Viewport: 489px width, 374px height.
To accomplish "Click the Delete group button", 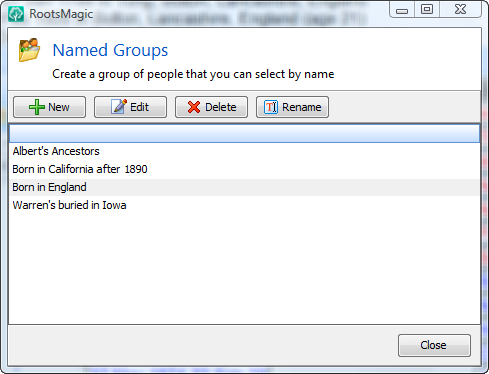I will [x=211, y=107].
